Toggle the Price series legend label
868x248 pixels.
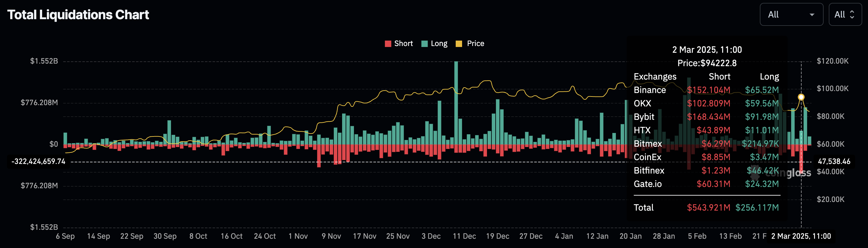[475, 43]
